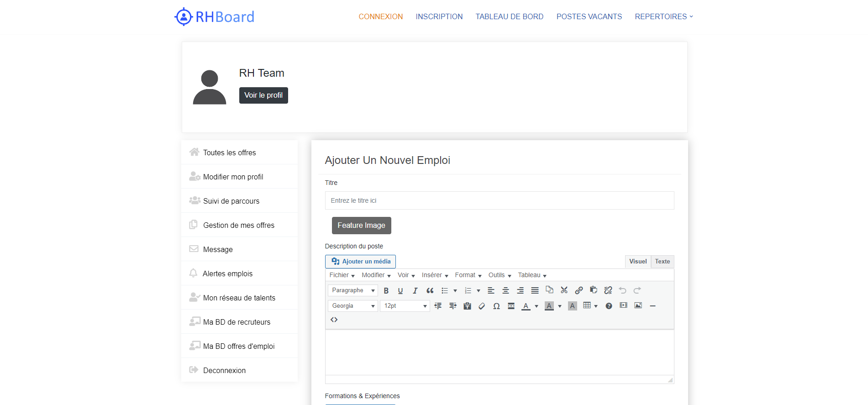Insert a link with the chain icon
This screenshot has height=405, width=868.
coord(579,290)
